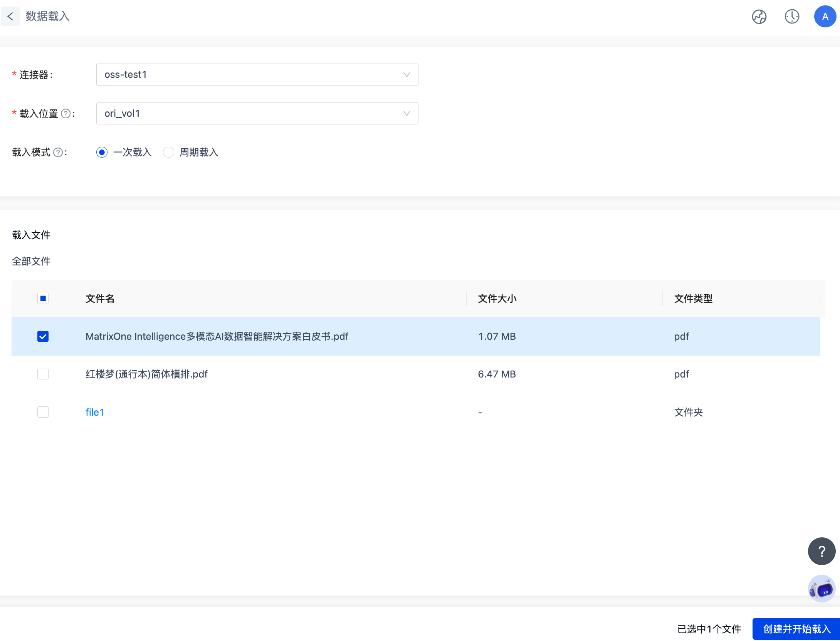840x641 pixels.
Task: Click the help icon beside 载入模式
Action: point(58,153)
